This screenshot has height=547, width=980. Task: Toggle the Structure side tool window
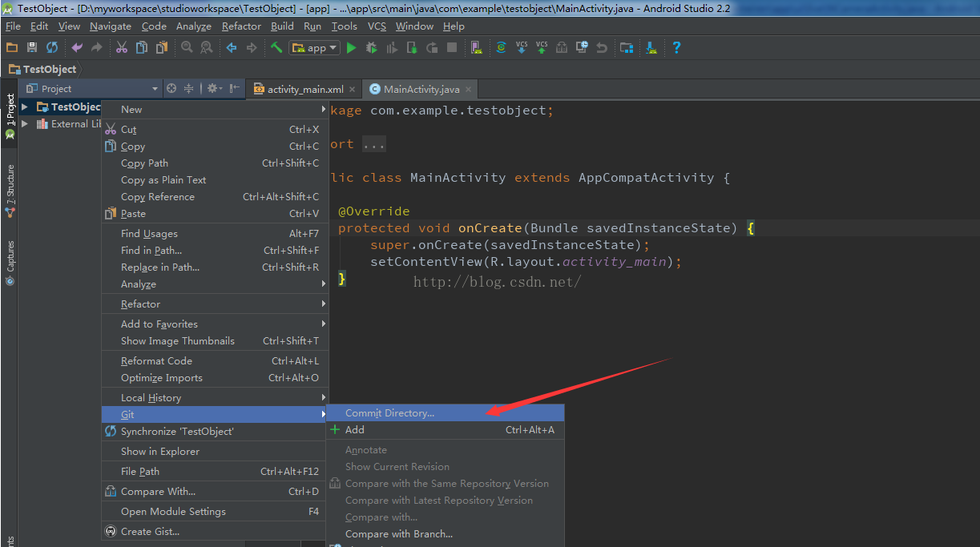click(10, 191)
